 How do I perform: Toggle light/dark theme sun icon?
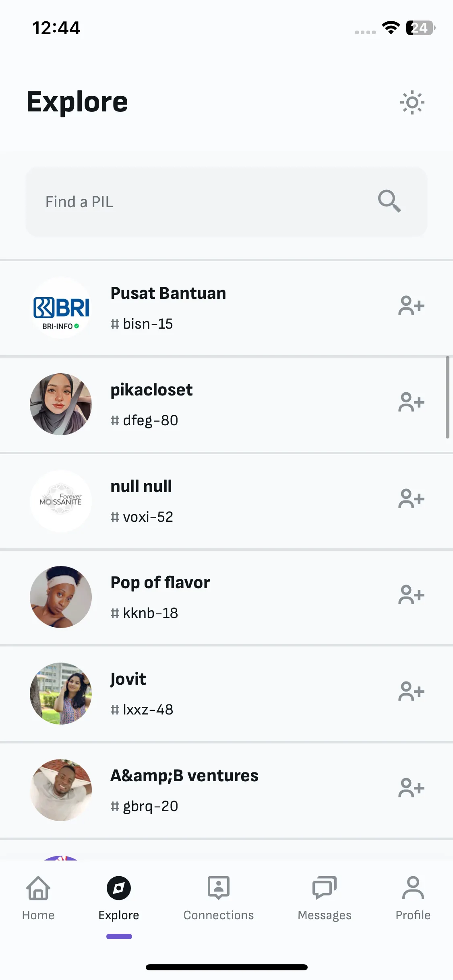(x=412, y=103)
